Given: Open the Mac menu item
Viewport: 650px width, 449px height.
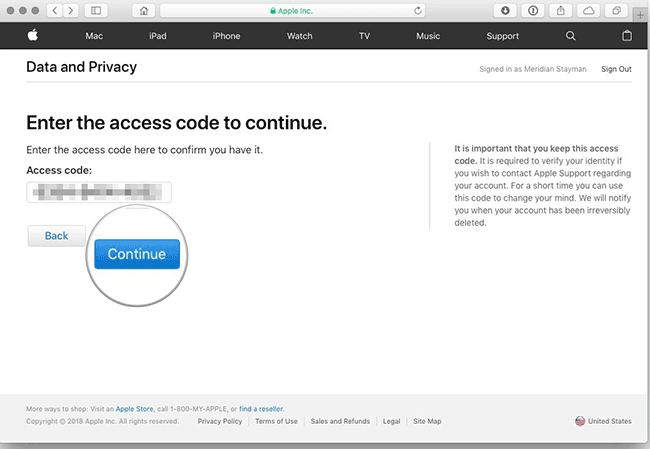Looking at the screenshot, I should [x=94, y=36].
